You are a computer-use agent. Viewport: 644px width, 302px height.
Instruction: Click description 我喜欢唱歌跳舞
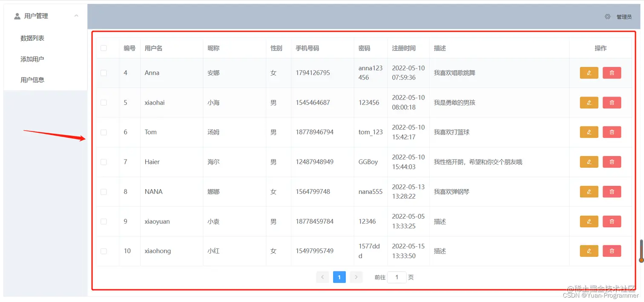click(454, 73)
